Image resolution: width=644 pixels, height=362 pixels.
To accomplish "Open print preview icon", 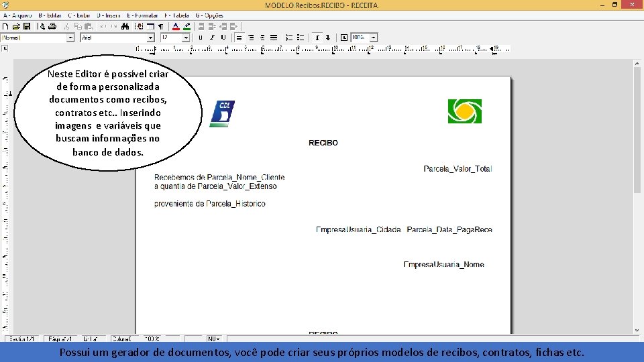I will tap(41, 26).
